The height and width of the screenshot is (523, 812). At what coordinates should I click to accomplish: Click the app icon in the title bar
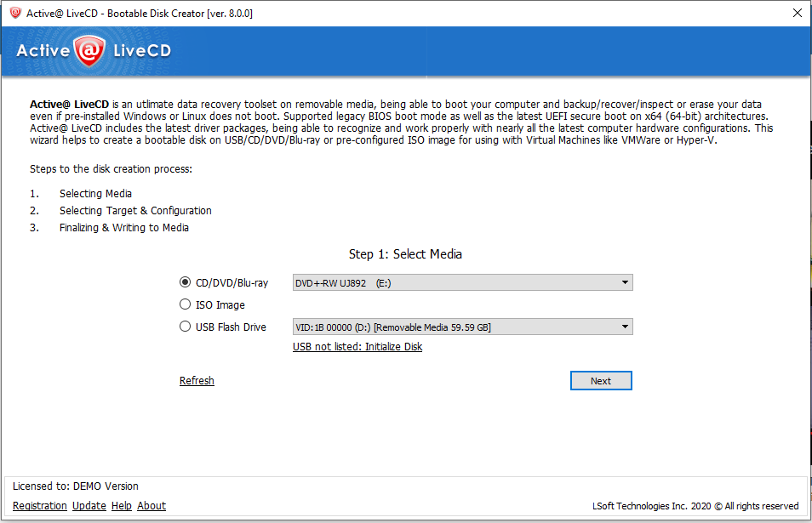(x=15, y=13)
